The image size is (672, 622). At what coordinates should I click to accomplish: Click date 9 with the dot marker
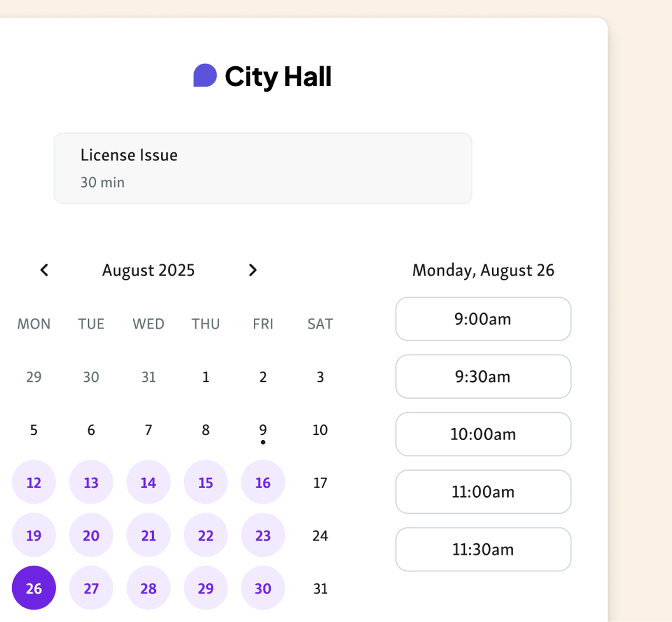point(263,430)
